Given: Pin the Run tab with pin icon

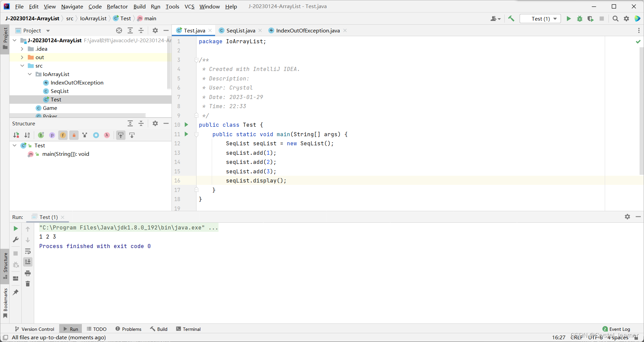Looking at the screenshot, I should [x=16, y=292].
